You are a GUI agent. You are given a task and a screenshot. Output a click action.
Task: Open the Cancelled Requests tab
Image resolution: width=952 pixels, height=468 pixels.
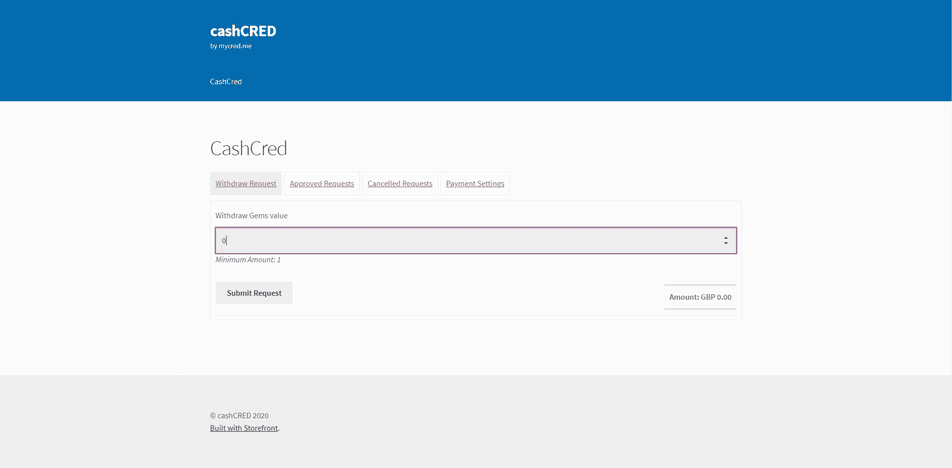pos(400,183)
